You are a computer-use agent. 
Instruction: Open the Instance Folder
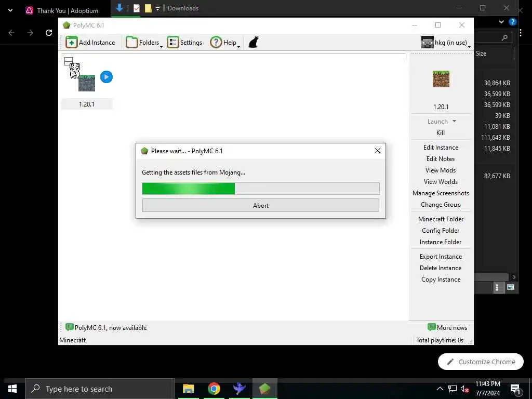(x=441, y=242)
